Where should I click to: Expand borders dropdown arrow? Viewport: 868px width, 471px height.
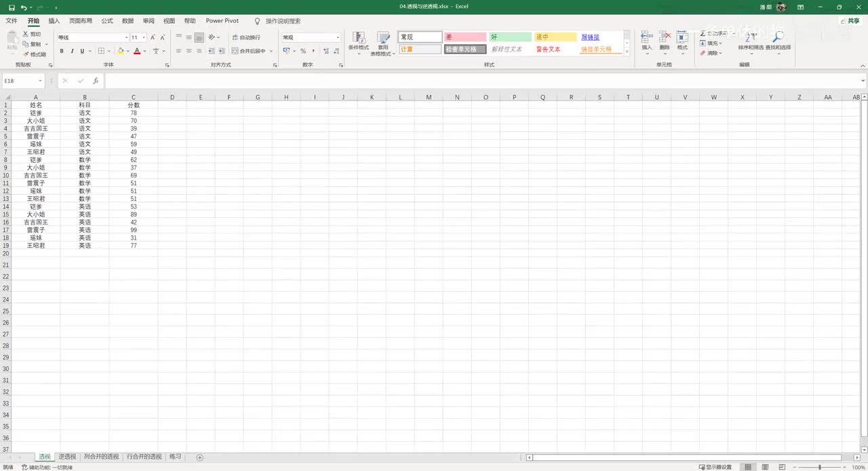110,51
